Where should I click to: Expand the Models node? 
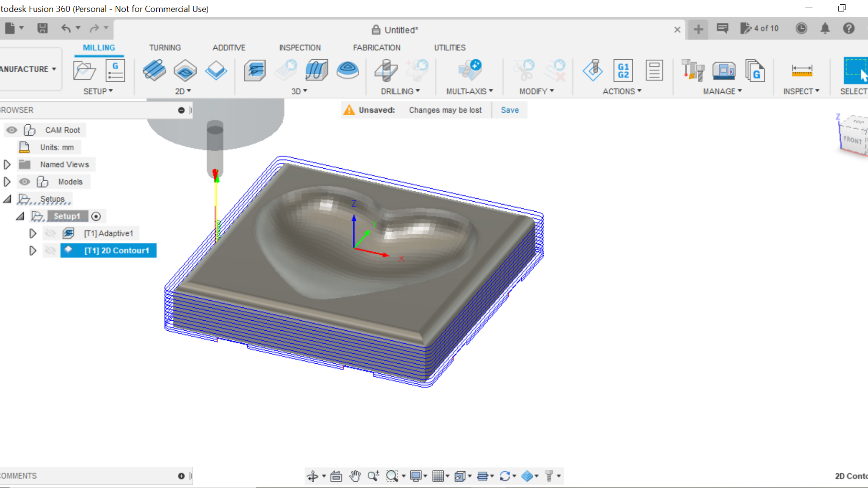pyautogui.click(x=7, y=182)
